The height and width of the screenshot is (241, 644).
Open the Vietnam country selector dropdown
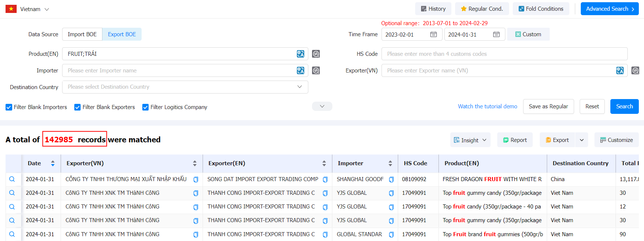47,9
